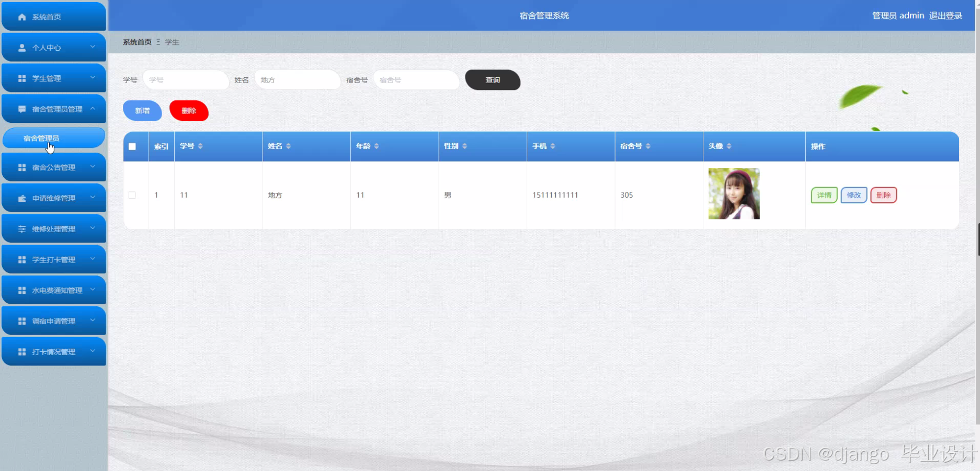Click 系统首页 in the breadcrumb
This screenshot has height=471, width=980.
(x=136, y=42)
